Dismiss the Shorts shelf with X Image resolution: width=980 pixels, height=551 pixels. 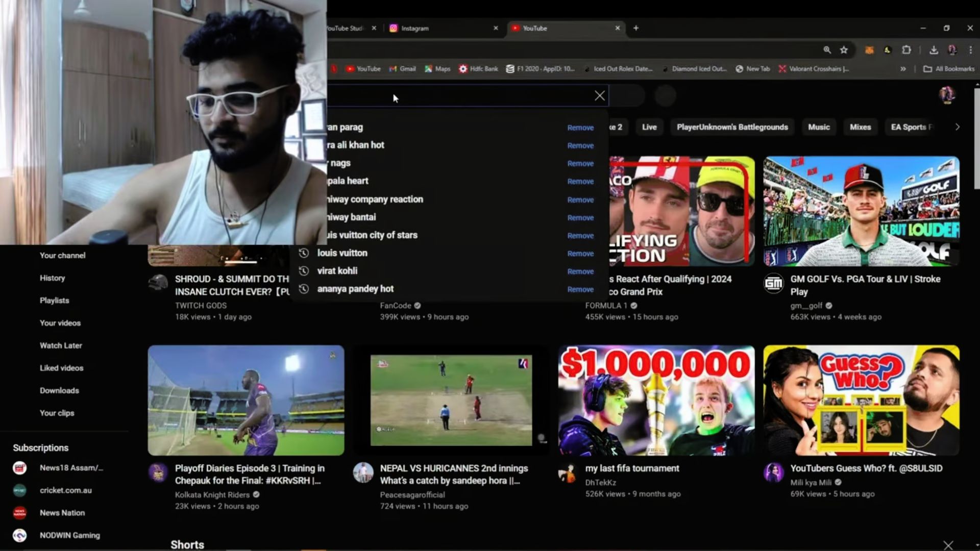(x=948, y=545)
